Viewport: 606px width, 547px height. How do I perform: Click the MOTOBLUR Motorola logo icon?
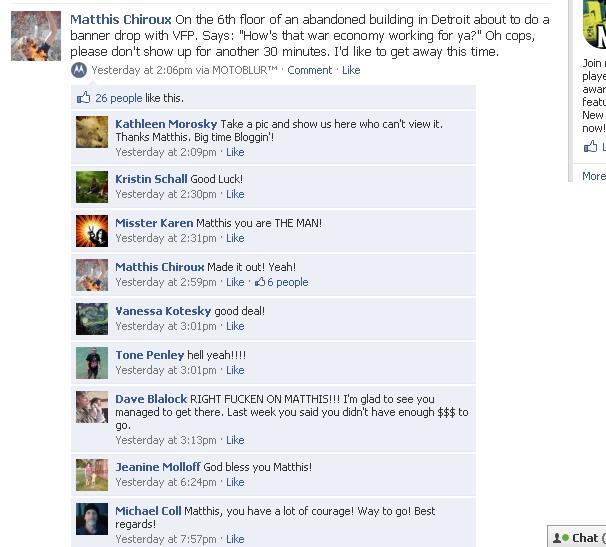79,70
